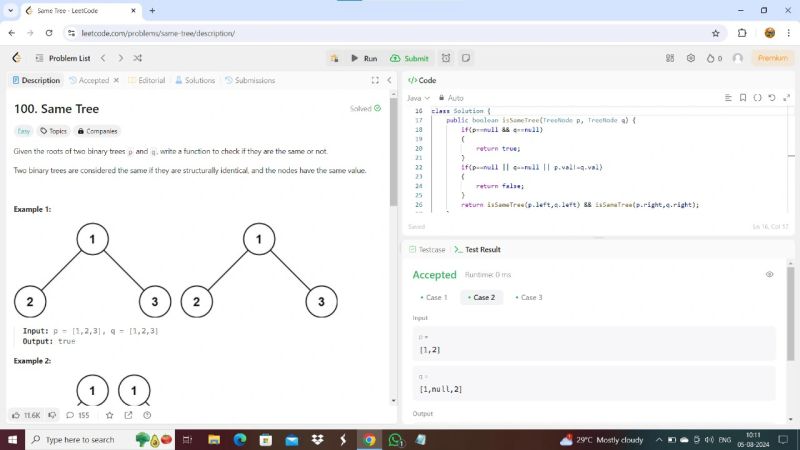Open the timer alarm clock icon
The image size is (800, 450).
point(446,58)
